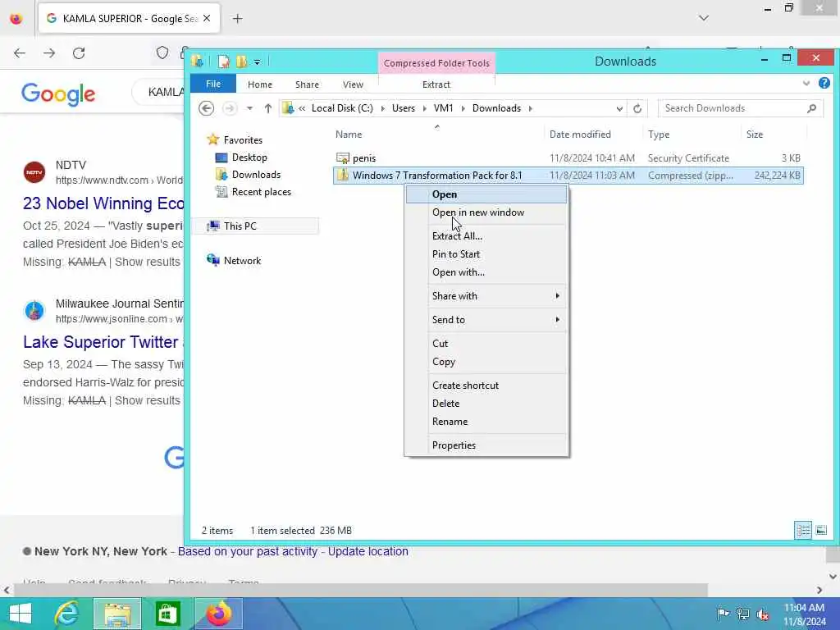Open Windows Store from taskbar

[167, 614]
